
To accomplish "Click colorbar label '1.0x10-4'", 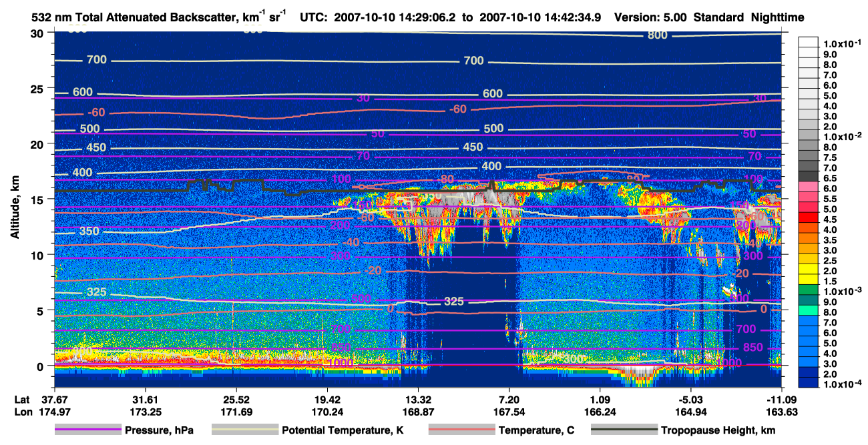I will click(x=842, y=384).
